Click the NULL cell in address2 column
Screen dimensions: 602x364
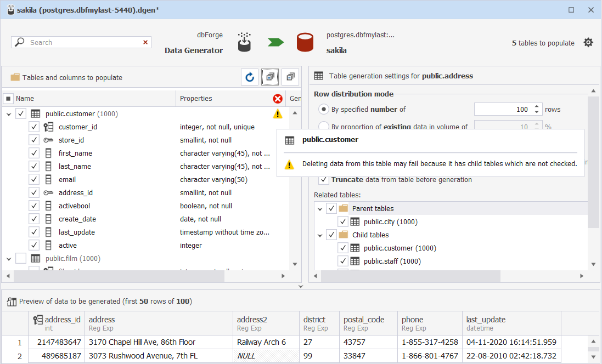(x=266, y=356)
